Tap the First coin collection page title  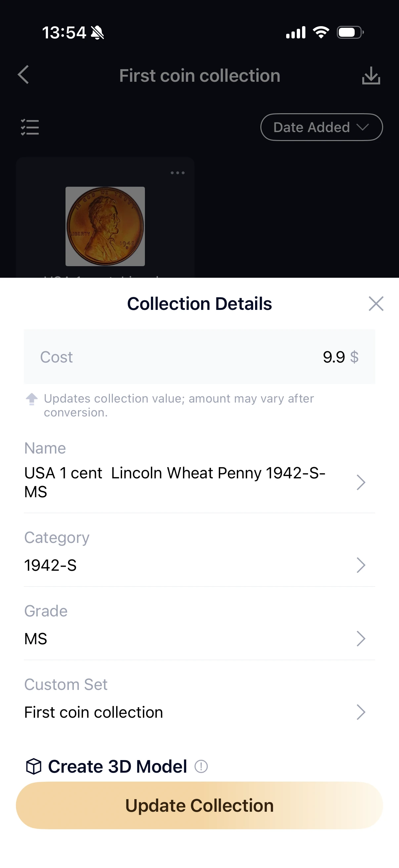(200, 75)
